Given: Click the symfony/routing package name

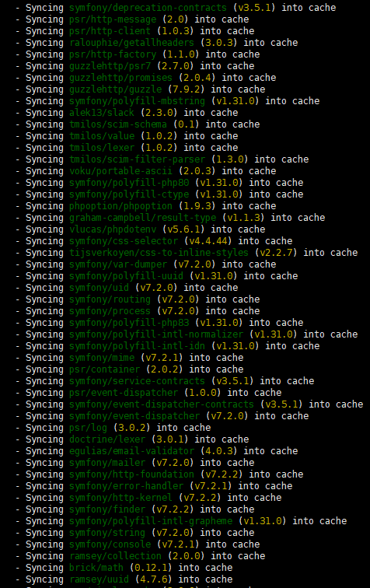Looking at the screenshot, I should click(110, 299).
